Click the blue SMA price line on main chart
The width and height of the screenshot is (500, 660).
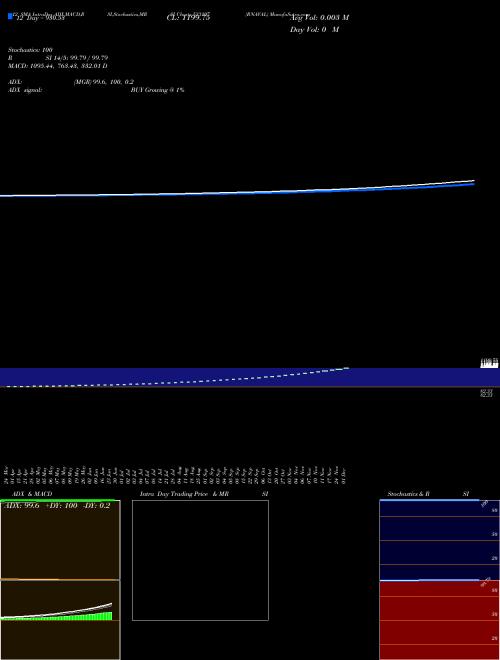coord(237,192)
